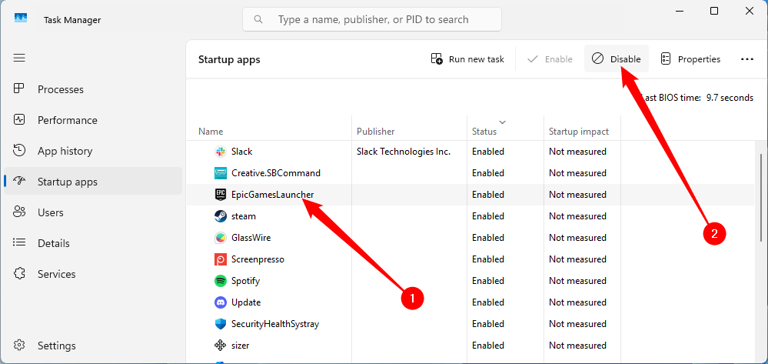
Task: Click the Slack app icon
Action: tap(220, 151)
